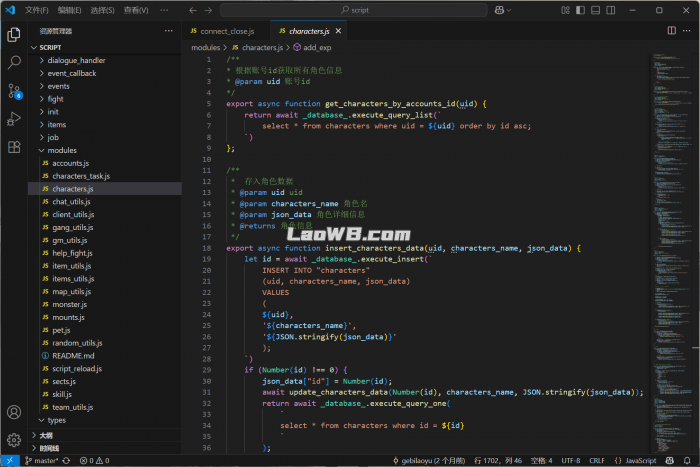Open the Run and Debug view
This screenshot has width=700, height=467.
(x=14, y=119)
